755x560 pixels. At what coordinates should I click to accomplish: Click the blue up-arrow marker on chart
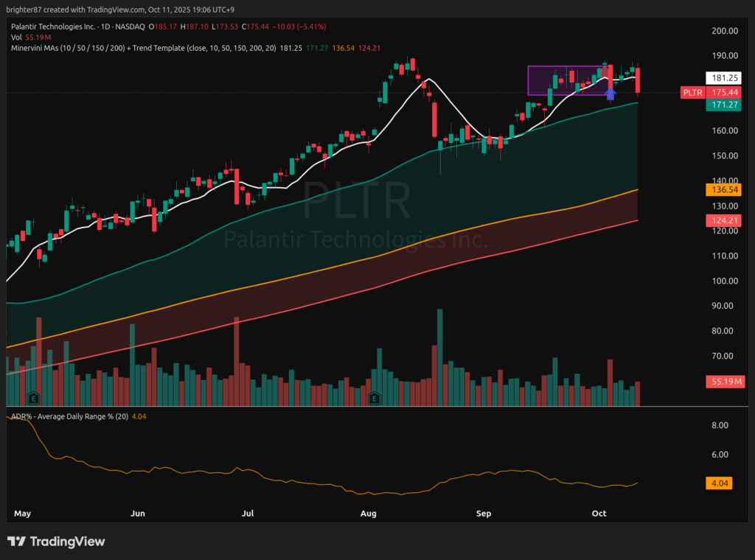[610, 93]
